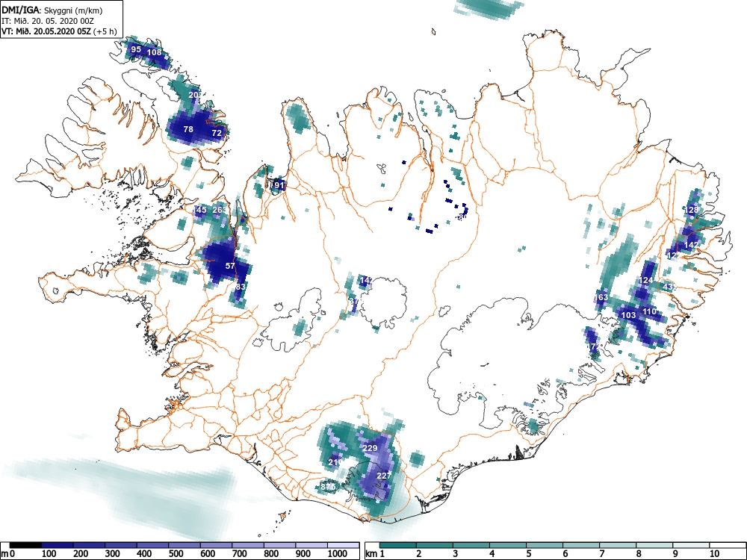
Task: Click the visibility value 110
Action: [649, 311]
